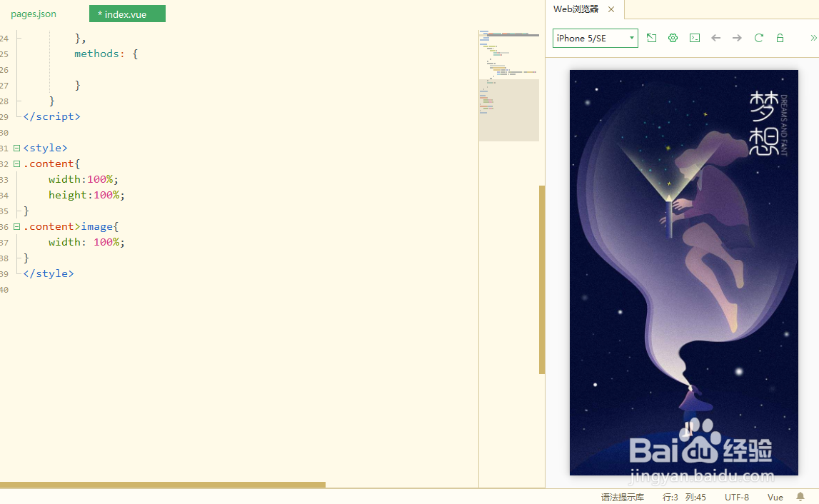This screenshot has width=819, height=504.
Task: Collapse the .content rule fold marker
Action: 16,164
